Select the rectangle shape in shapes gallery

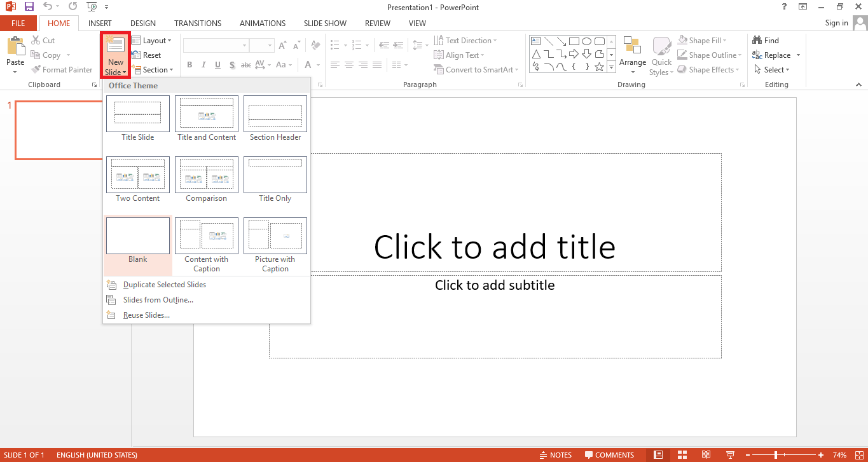click(x=574, y=41)
